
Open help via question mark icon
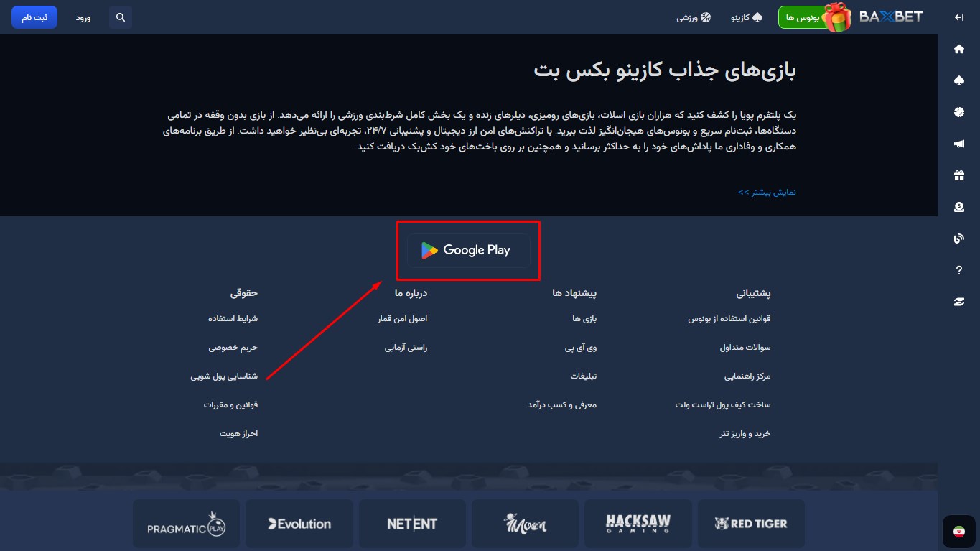point(958,270)
